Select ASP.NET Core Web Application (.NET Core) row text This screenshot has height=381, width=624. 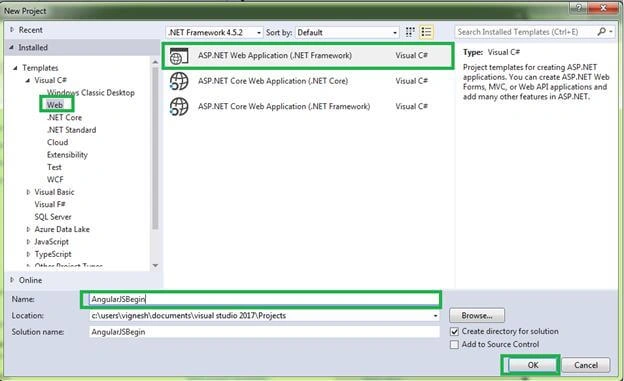click(273, 81)
